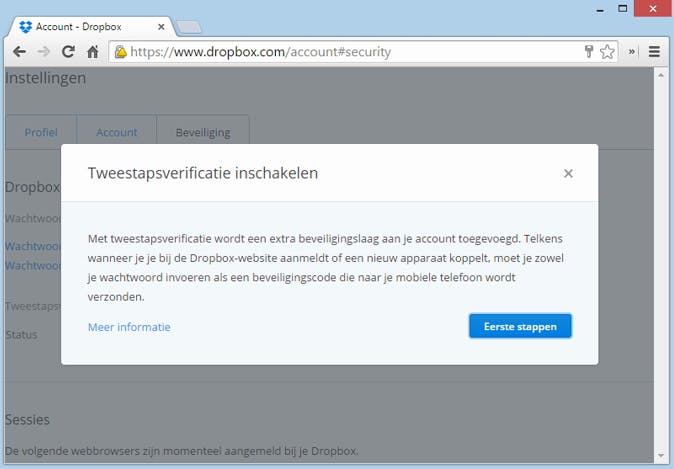The width and height of the screenshot is (674, 469).
Task: Switch to the Account settings tab
Action: tap(116, 132)
